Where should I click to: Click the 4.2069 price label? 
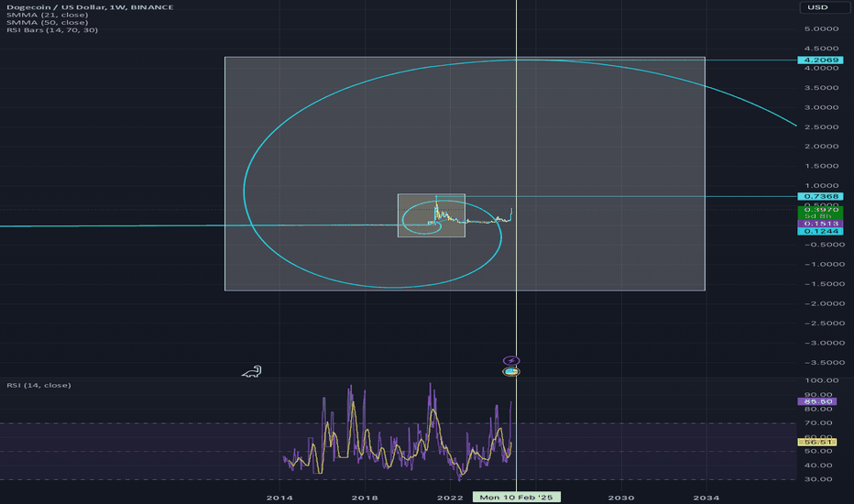click(820, 60)
